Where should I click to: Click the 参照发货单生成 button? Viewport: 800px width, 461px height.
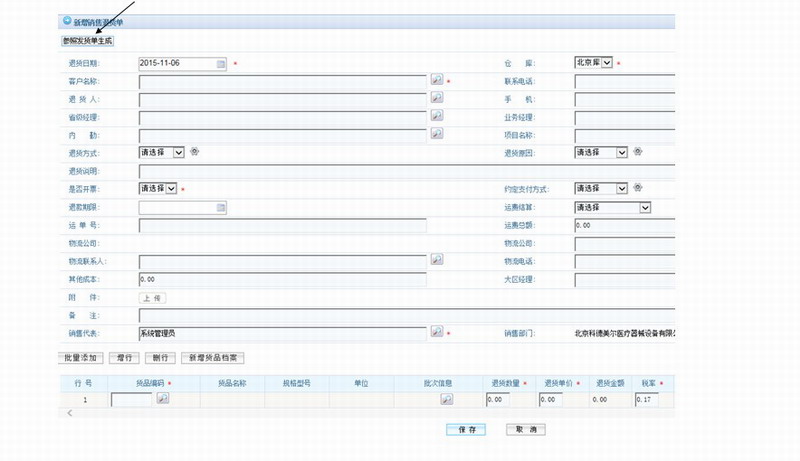[x=88, y=41]
